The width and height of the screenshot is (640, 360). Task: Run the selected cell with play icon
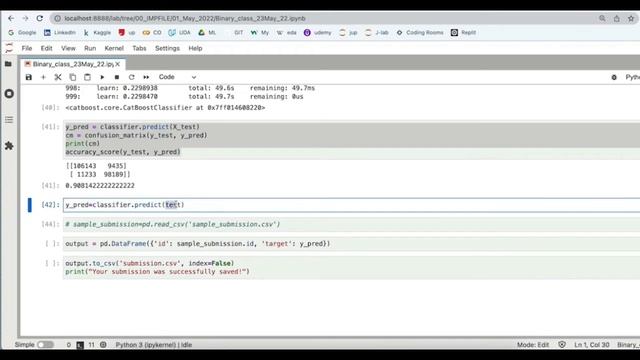coord(102,77)
